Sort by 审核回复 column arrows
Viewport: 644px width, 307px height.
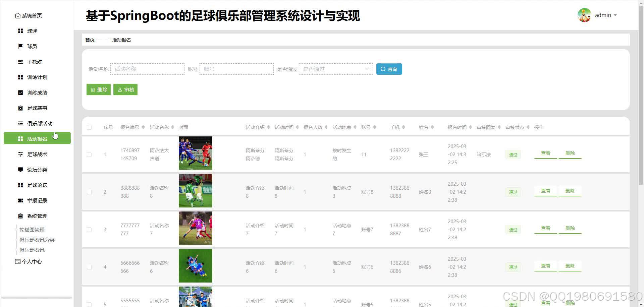point(499,127)
